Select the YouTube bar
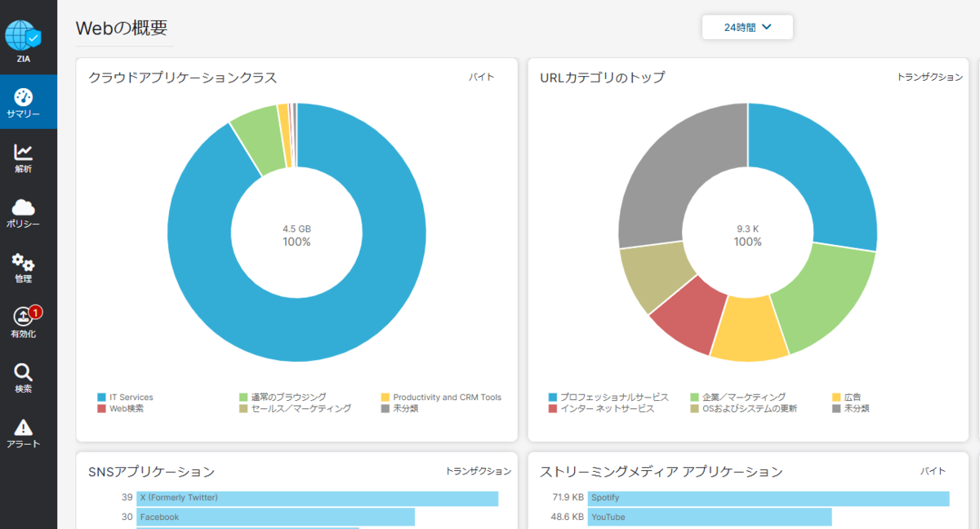 [710, 517]
